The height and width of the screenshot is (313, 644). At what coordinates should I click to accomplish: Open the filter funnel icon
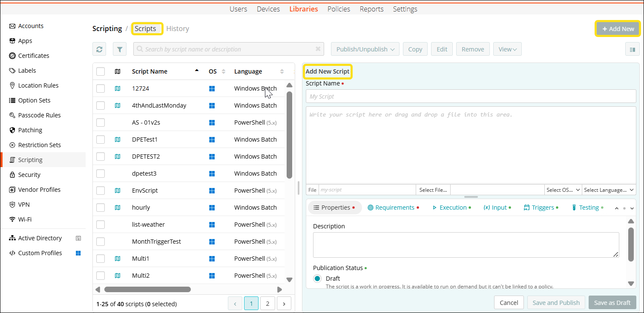[120, 49]
